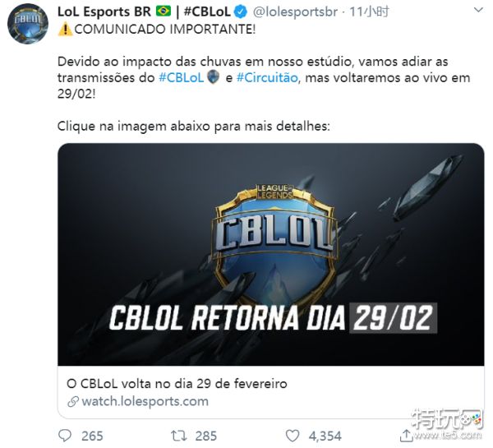Click the reply speech bubble icon
Viewport: 493px width, 448px height.
65,436
